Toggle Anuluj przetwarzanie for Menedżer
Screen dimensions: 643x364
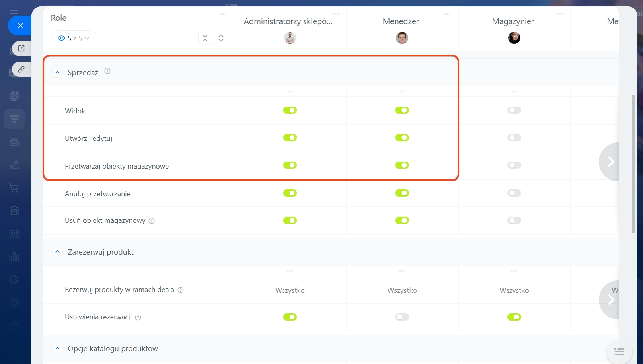click(402, 193)
